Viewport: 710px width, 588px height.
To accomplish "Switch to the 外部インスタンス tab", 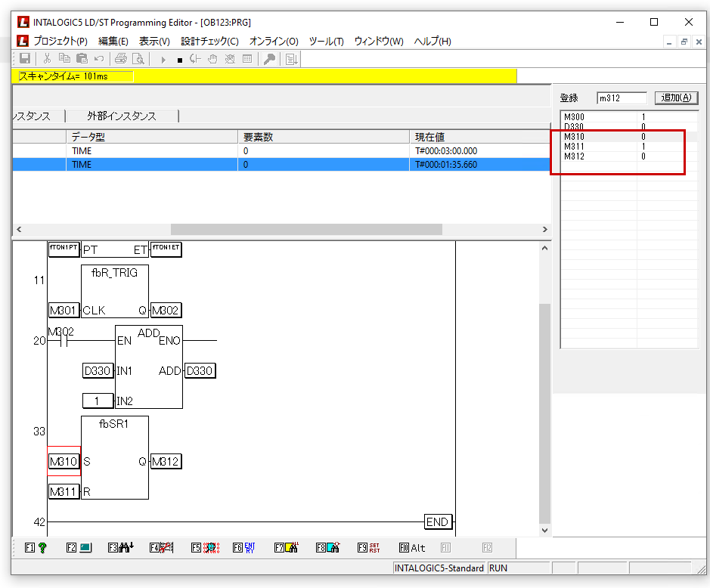I will (x=121, y=116).
